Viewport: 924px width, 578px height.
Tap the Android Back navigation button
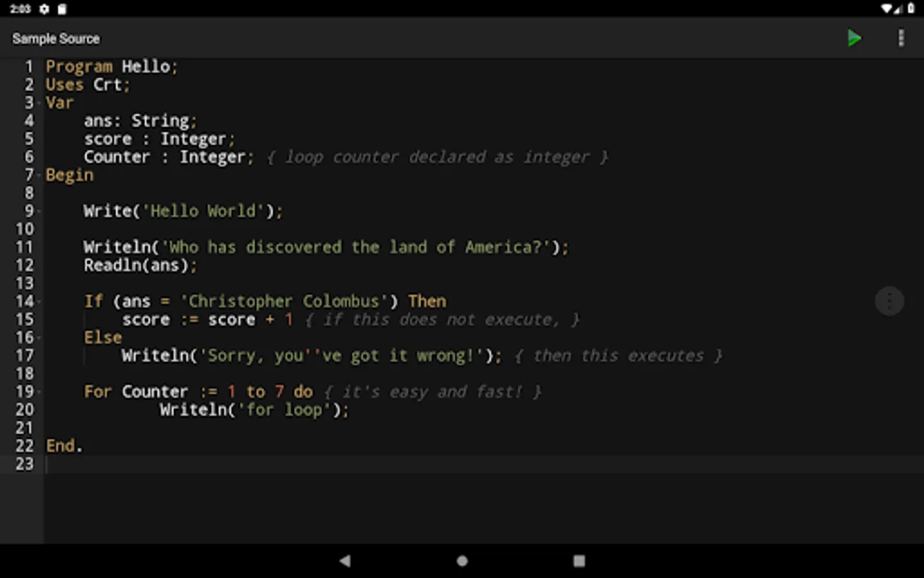(345, 561)
